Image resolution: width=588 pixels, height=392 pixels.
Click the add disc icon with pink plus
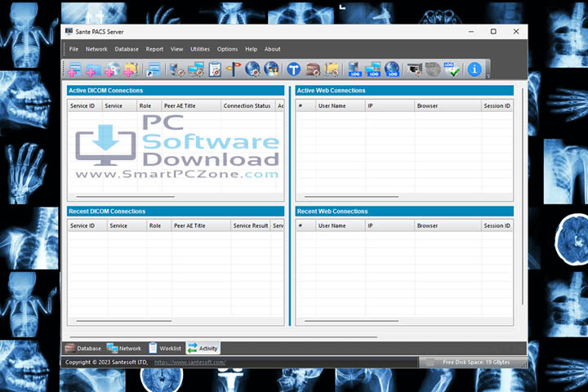click(x=112, y=69)
